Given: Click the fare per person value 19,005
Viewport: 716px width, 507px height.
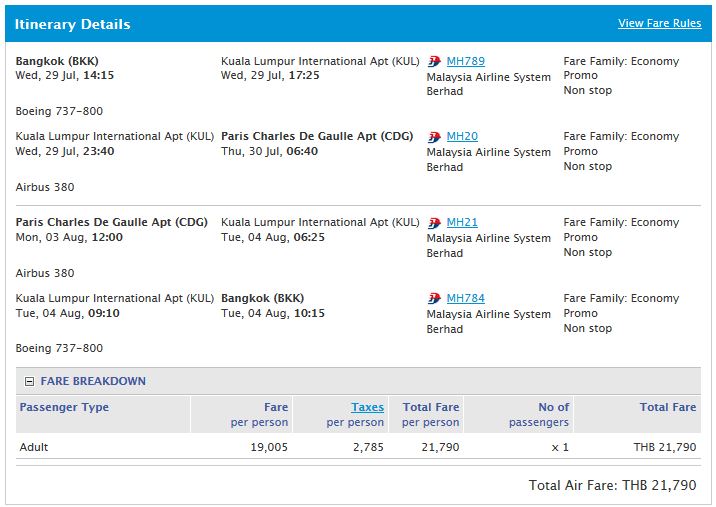Looking at the screenshot, I should 269,447.
